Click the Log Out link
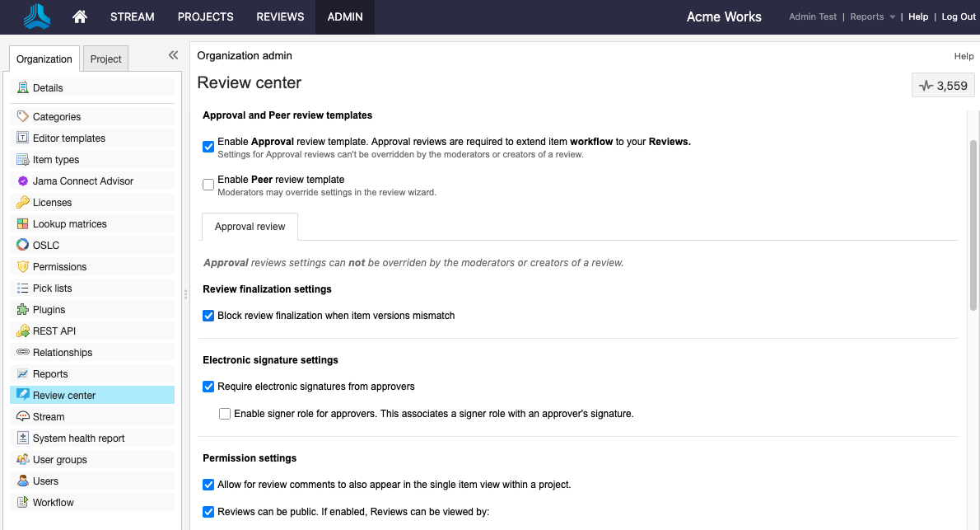 [x=959, y=16]
